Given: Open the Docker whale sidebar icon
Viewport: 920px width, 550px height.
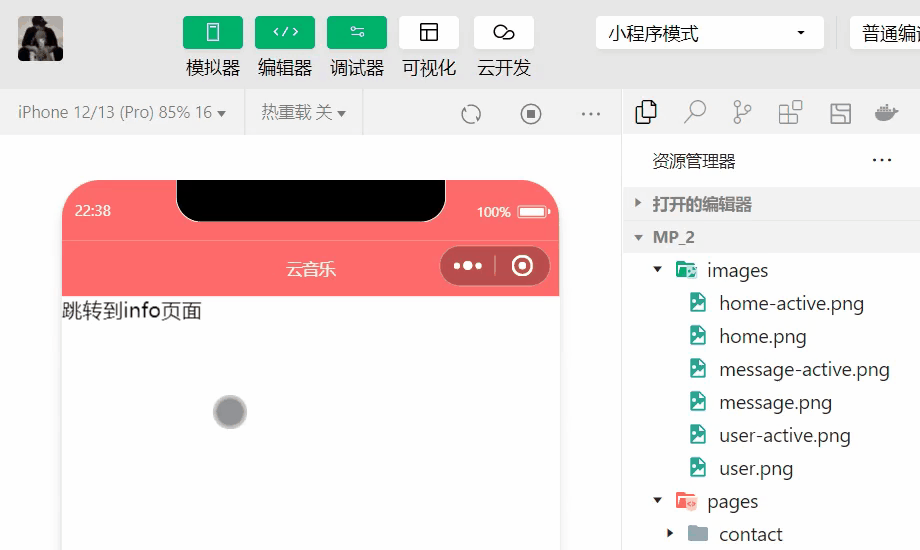Looking at the screenshot, I should coord(887,112).
